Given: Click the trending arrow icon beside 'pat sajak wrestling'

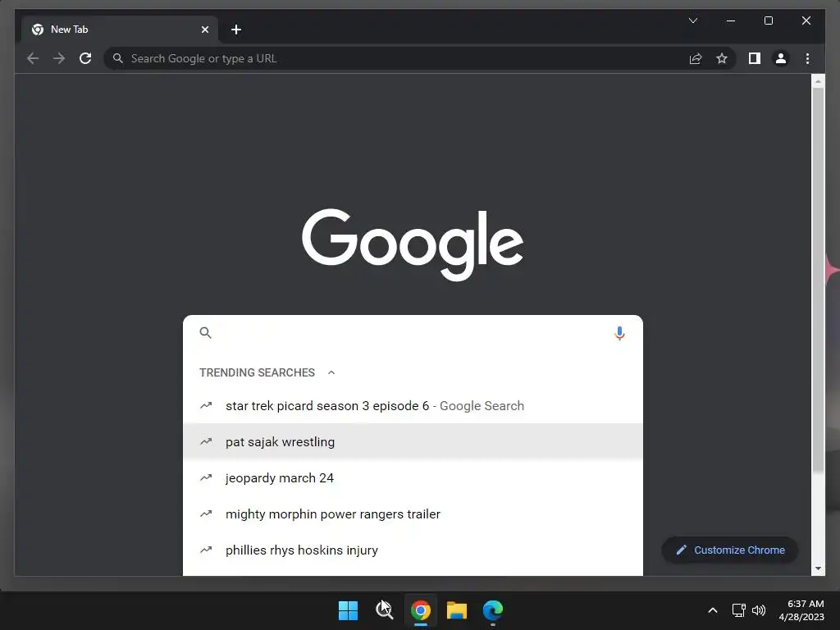Looking at the screenshot, I should click(x=206, y=441).
